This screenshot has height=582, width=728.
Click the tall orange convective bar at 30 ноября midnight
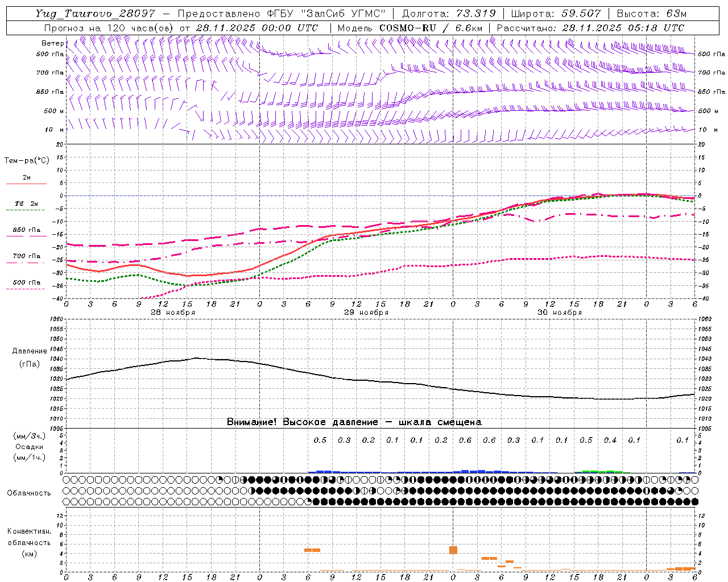pyautogui.click(x=453, y=550)
